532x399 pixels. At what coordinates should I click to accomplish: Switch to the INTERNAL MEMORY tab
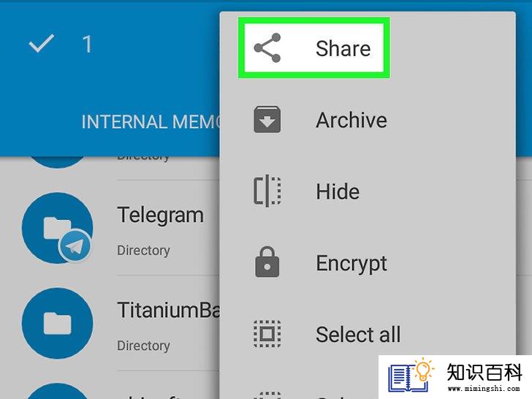coord(151,122)
